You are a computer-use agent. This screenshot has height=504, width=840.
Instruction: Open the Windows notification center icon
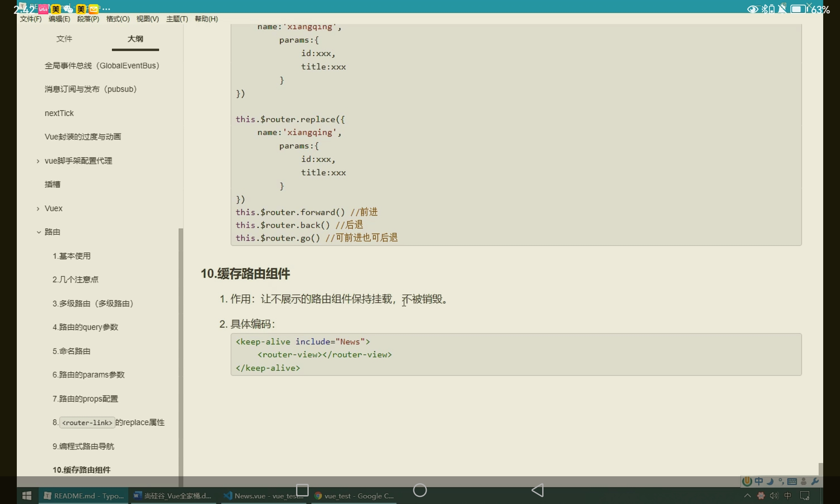805,496
